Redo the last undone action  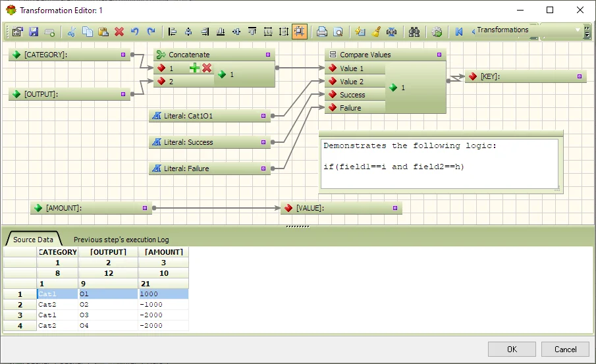click(151, 32)
